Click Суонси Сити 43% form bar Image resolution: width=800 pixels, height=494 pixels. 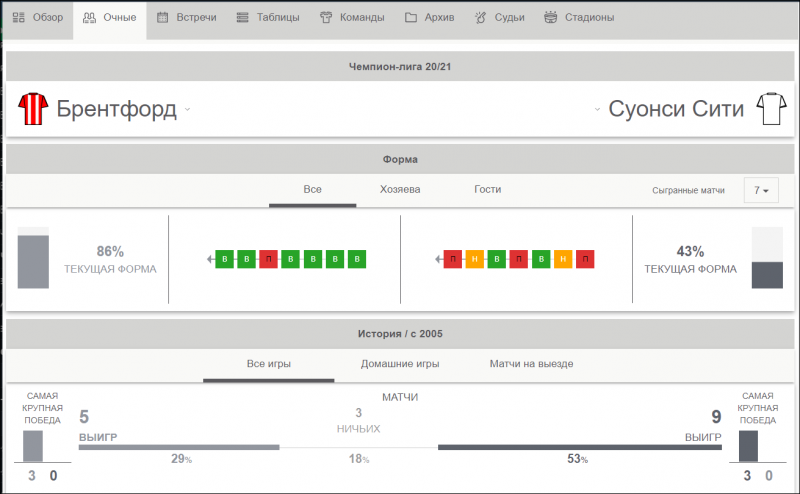(767, 258)
